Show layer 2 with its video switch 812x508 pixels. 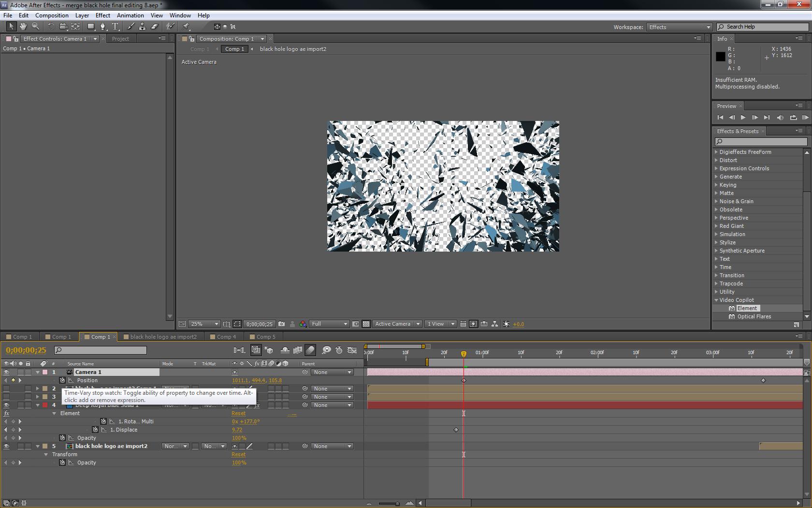[6, 388]
